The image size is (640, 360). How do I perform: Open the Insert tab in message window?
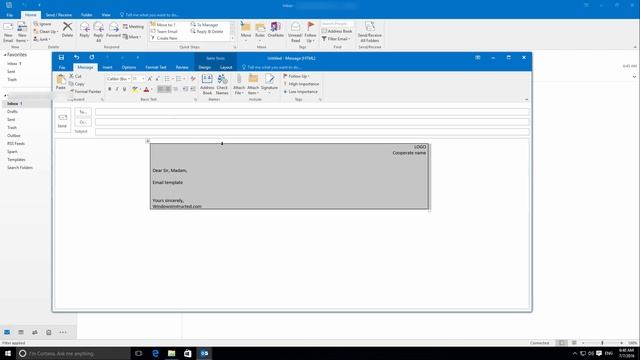click(107, 67)
